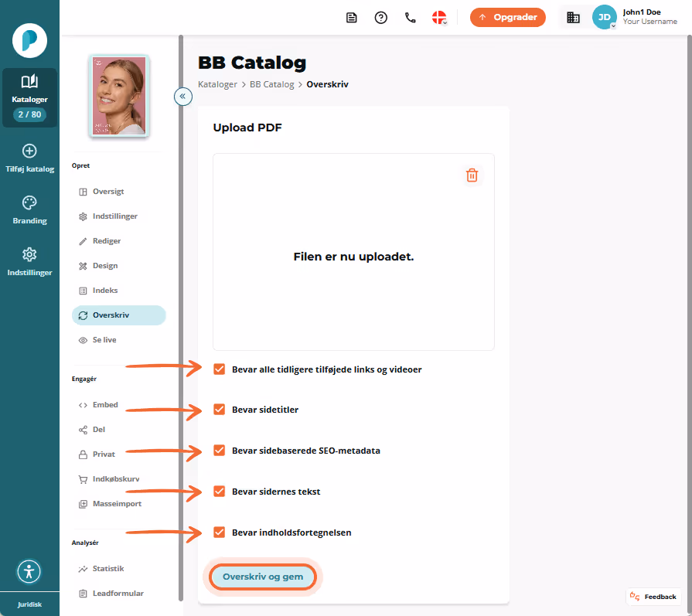
Task: Open the Feedback button
Action: (653, 597)
